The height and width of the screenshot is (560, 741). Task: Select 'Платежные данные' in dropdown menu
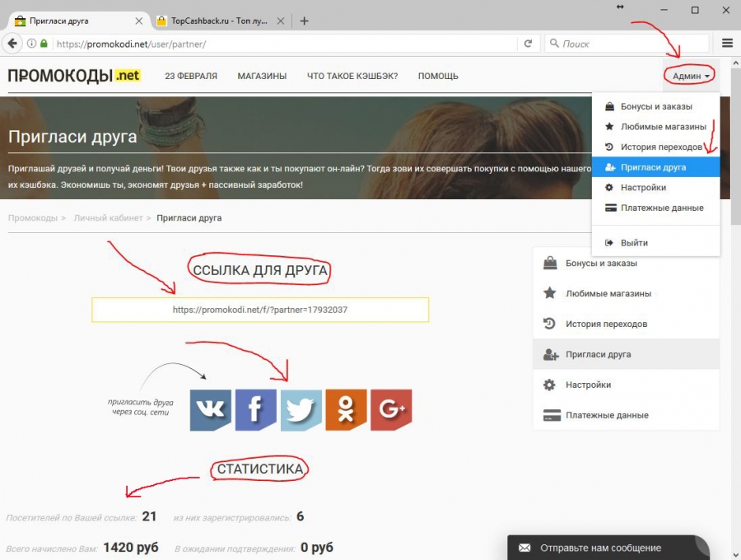(x=656, y=208)
